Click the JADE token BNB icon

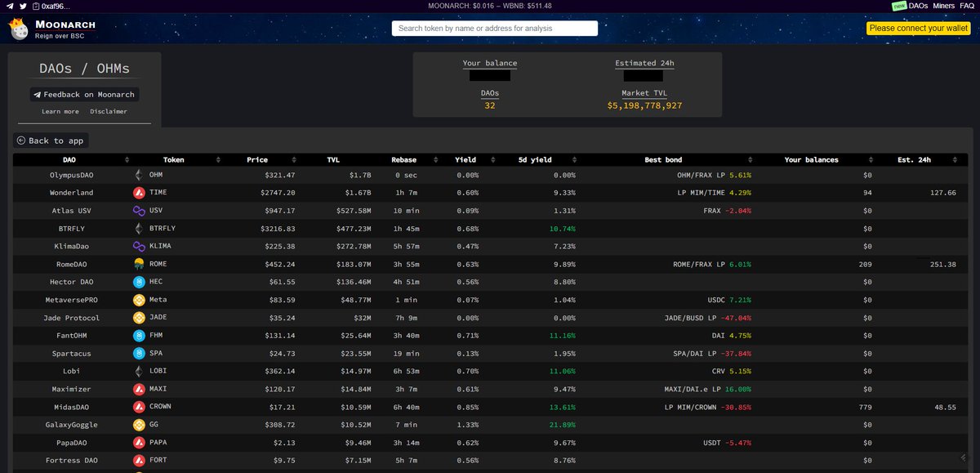(139, 318)
